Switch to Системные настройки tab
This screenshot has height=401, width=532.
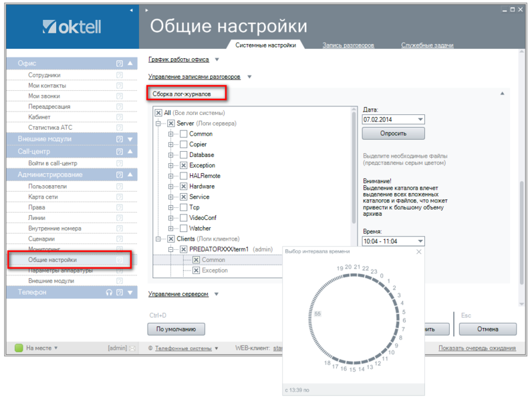click(x=265, y=45)
